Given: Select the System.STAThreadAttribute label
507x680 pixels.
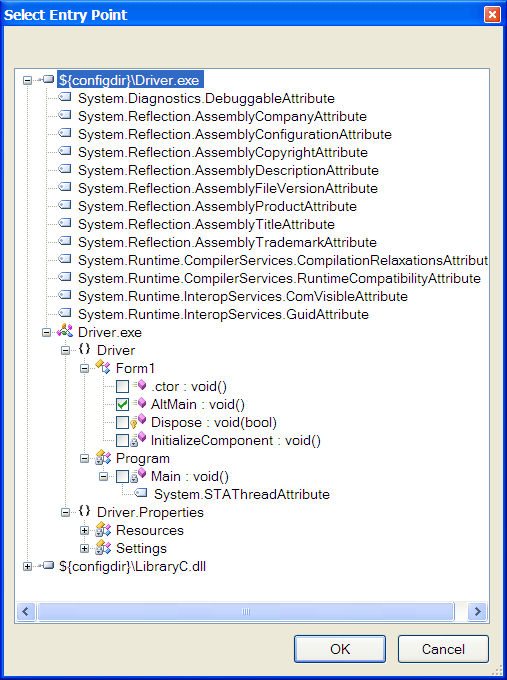Looking at the screenshot, I should [x=242, y=494].
